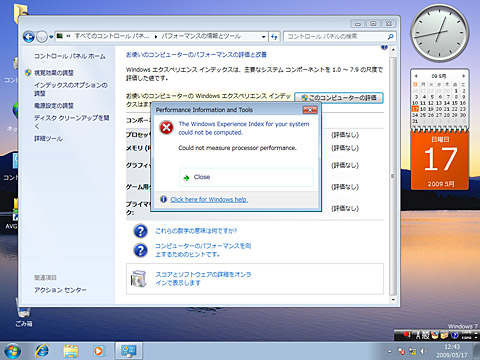Expand breadcrumb arrow after すべてのコントロール パネル
Screen dimensions: 480x360
click(x=156, y=37)
